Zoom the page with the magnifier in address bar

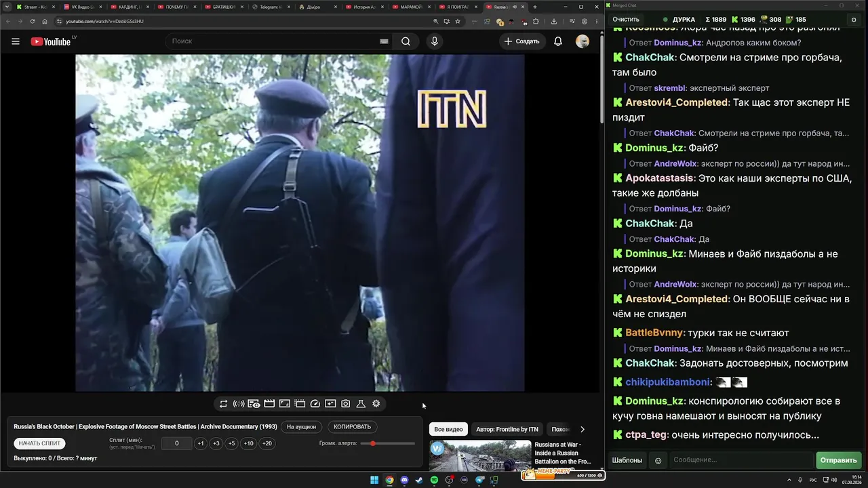coord(436,21)
